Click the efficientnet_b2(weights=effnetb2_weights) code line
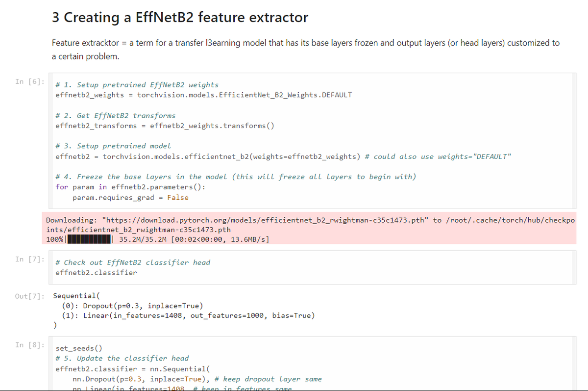Image resolution: width=588 pixels, height=391 pixels. coord(283,156)
